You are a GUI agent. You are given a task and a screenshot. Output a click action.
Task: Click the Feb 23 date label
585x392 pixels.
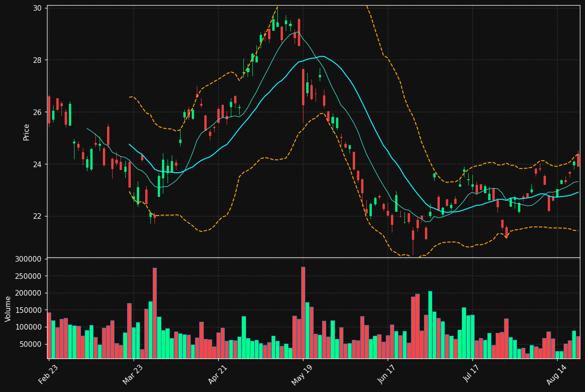coord(48,375)
